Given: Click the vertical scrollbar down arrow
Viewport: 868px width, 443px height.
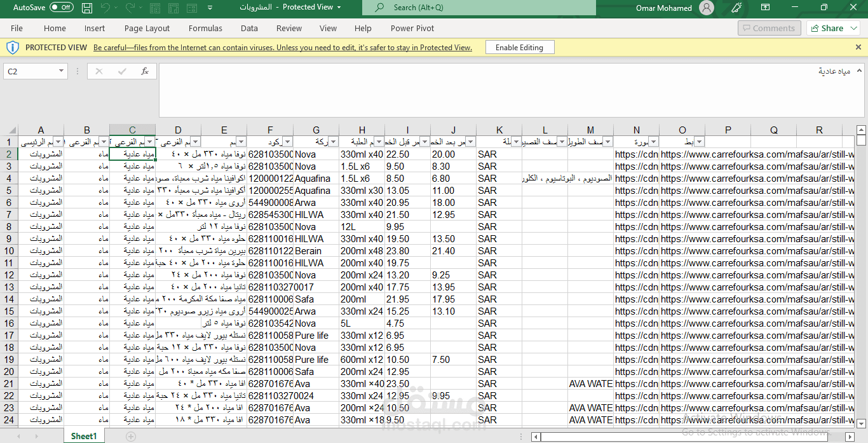Looking at the screenshot, I should pyautogui.click(x=861, y=423).
